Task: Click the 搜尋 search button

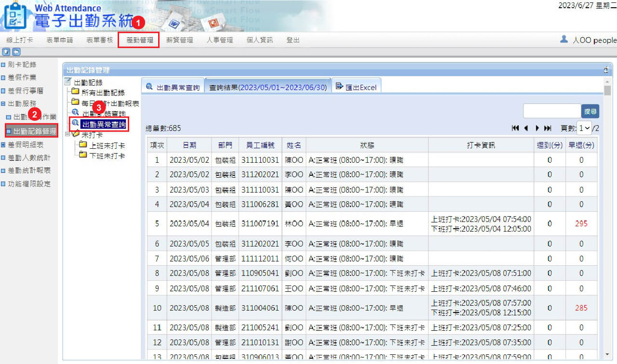Action: pos(590,111)
